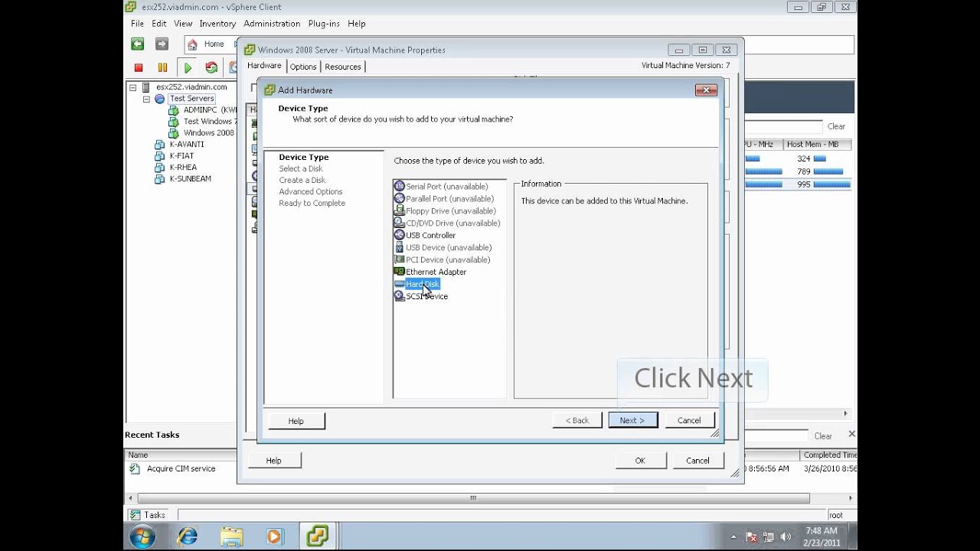This screenshot has height=551, width=980.
Task: Click the disabled Back wizard button
Action: pos(577,420)
